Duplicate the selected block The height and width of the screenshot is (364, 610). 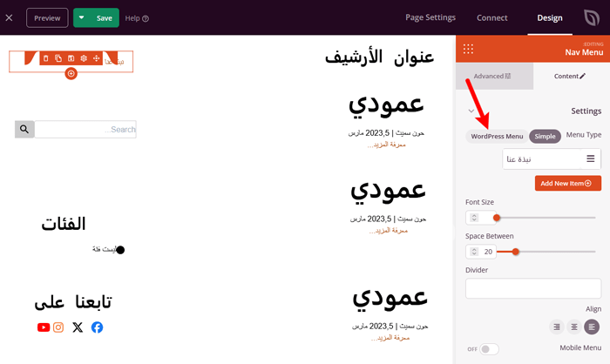58,58
